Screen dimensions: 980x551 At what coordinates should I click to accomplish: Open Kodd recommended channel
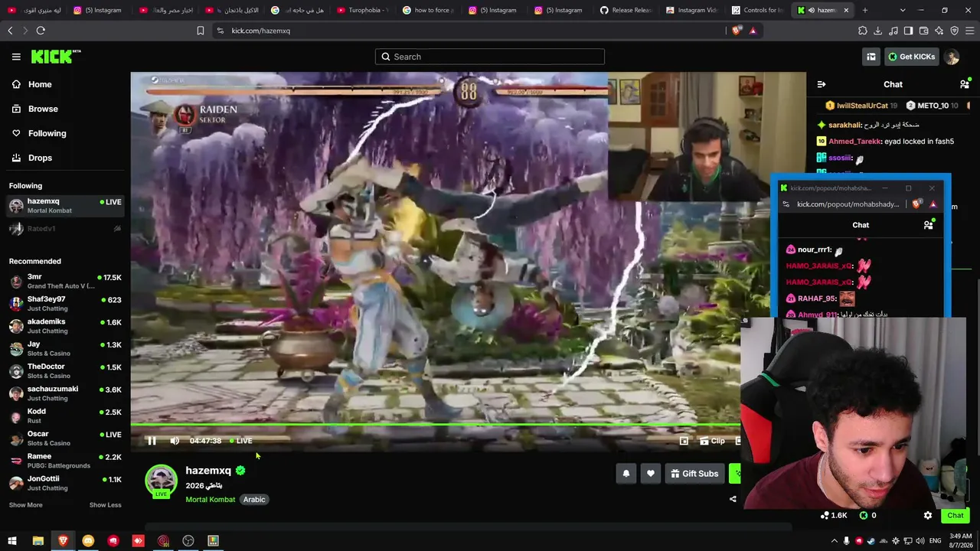pos(65,416)
